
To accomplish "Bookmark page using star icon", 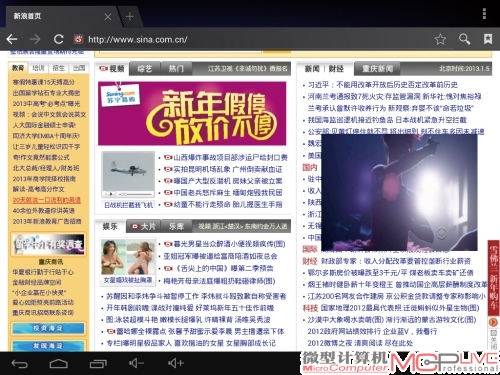I will click(440, 39).
